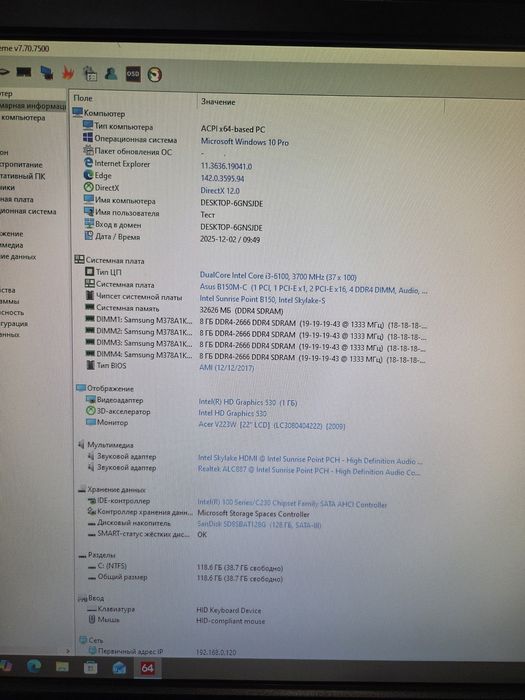This screenshot has width=525, height=700.
Task: Open the Intel Sunrise Point B150 link
Action: [x=262, y=300]
